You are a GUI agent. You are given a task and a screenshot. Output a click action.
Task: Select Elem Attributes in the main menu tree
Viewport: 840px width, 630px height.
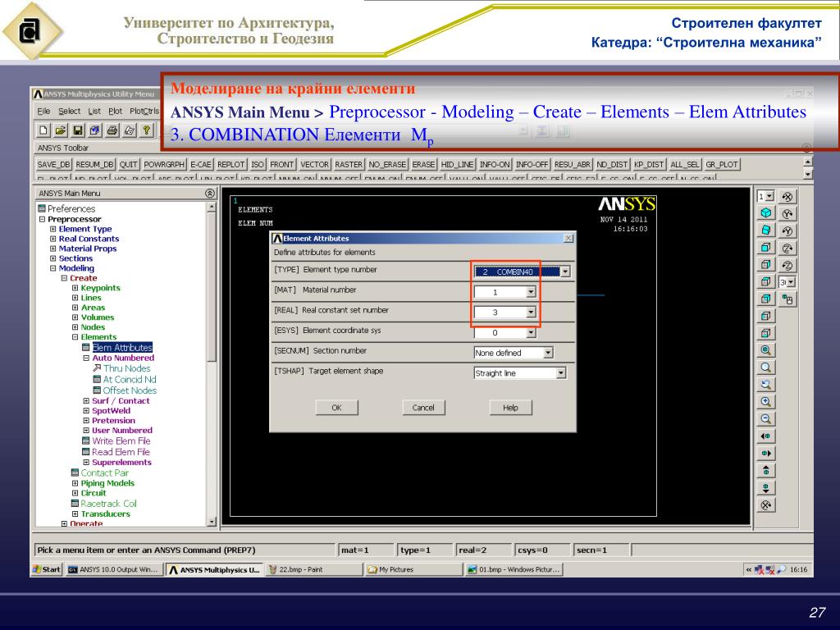[x=122, y=347]
